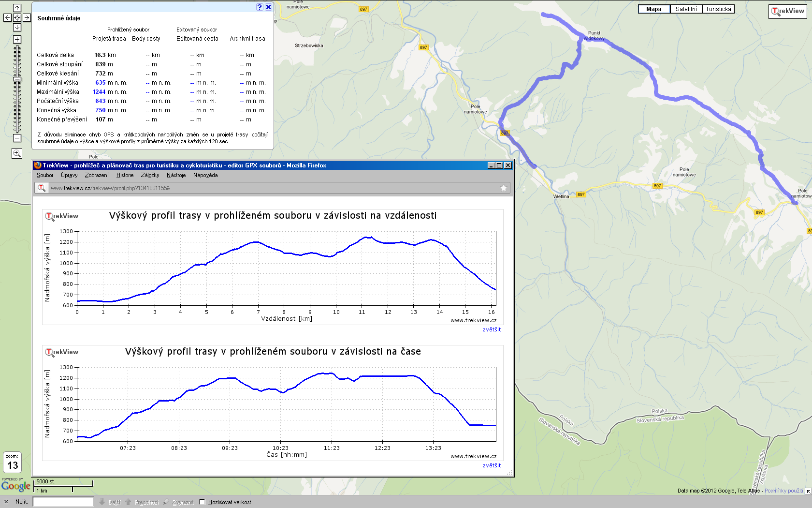
Task: Zoom in with the plus button
Action: (x=17, y=40)
